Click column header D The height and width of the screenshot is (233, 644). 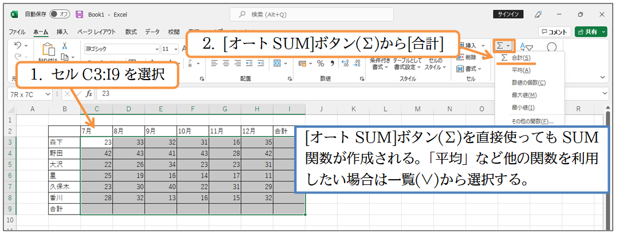(129, 109)
